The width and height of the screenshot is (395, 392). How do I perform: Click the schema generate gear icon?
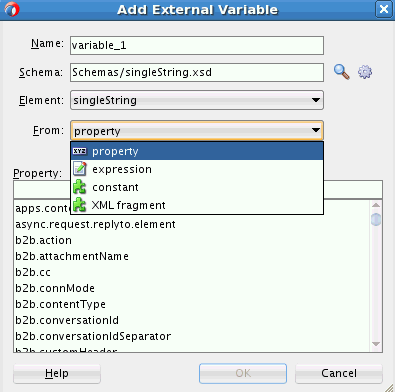coord(365,72)
